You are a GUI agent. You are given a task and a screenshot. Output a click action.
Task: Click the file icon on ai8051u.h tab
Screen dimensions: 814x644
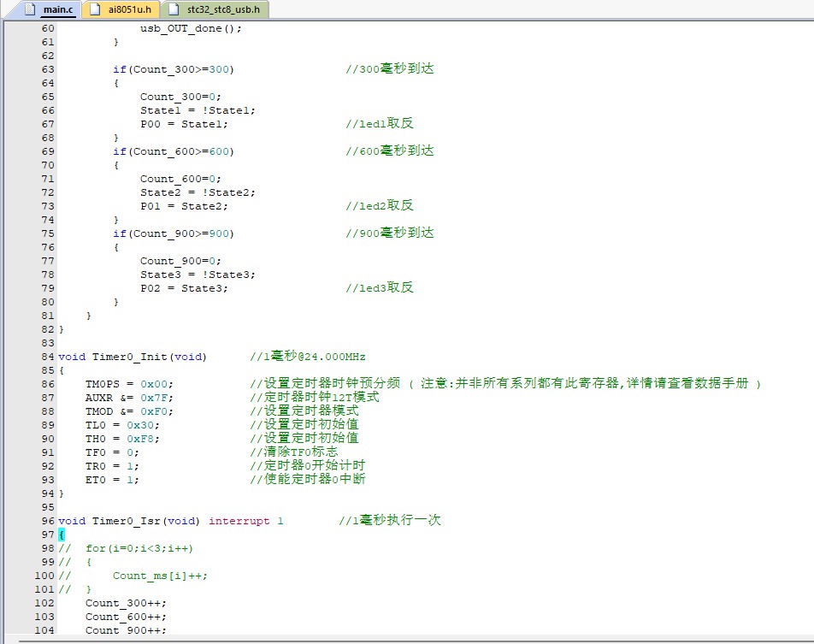coord(96,9)
